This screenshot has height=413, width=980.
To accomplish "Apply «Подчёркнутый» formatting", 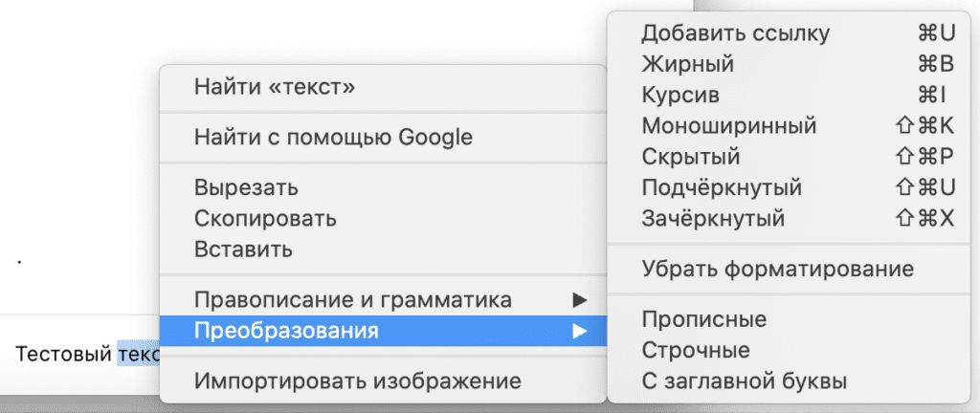I will tap(722, 186).
